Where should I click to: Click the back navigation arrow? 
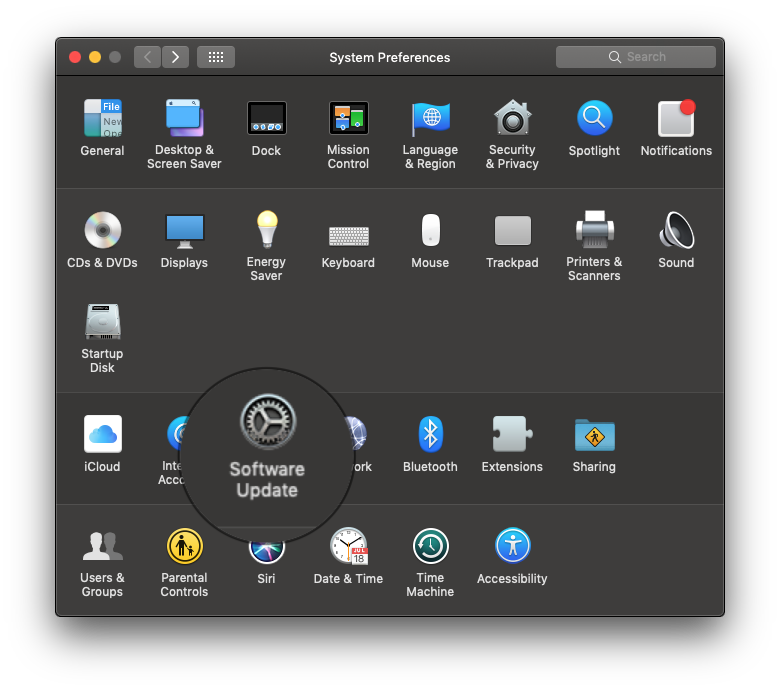(x=148, y=57)
